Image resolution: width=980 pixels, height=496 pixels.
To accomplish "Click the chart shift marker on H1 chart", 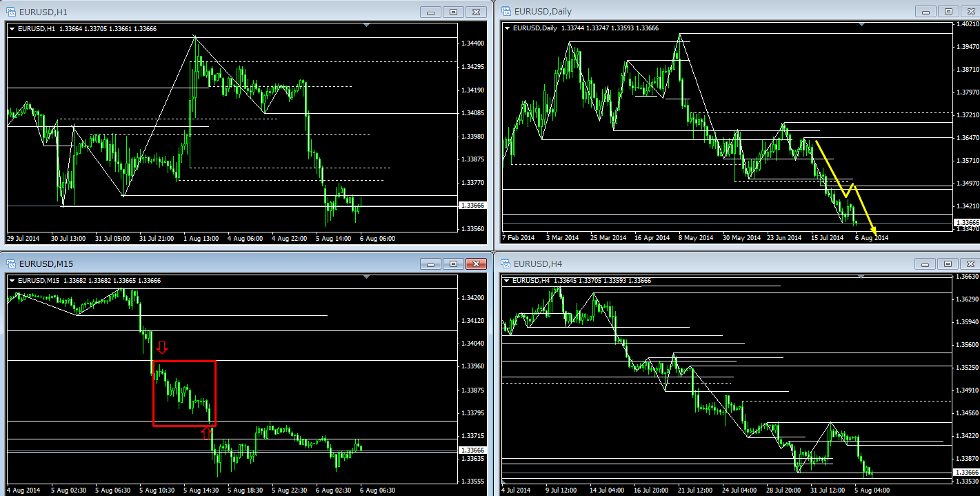I will pos(367,26).
